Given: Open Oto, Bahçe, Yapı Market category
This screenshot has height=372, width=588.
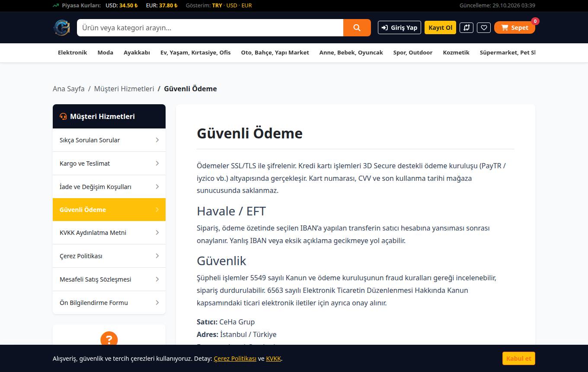Looking at the screenshot, I should point(275,52).
